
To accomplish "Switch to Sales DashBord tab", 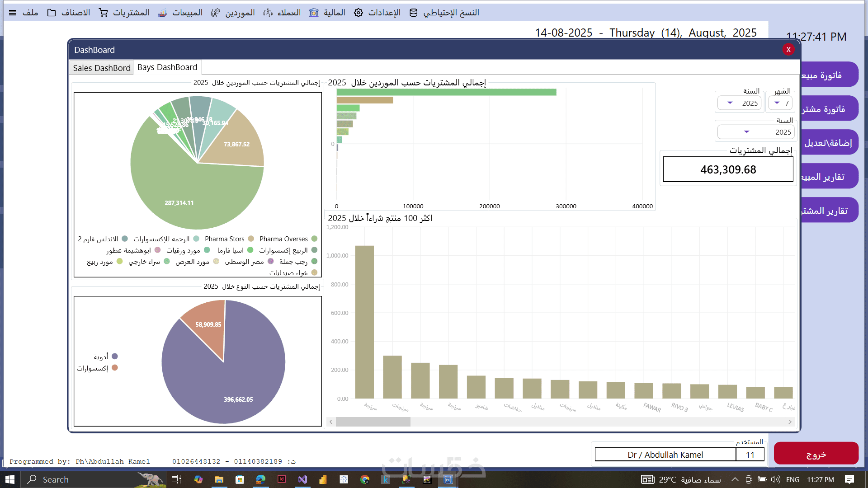I will pyautogui.click(x=102, y=68).
